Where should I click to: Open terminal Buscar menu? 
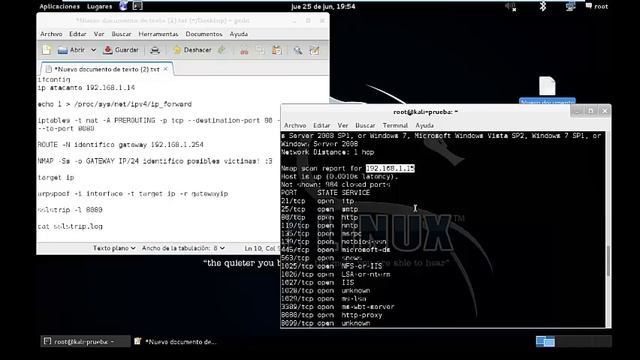[365, 125]
